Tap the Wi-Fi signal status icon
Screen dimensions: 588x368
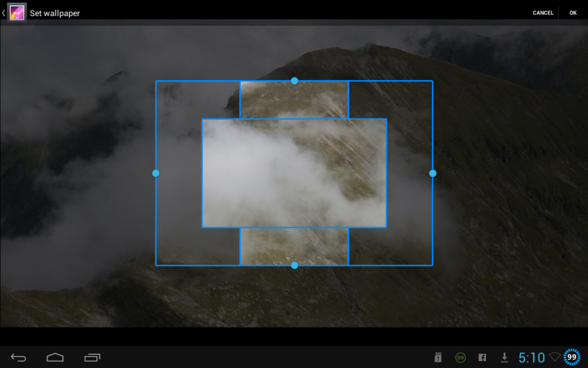tap(555, 356)
